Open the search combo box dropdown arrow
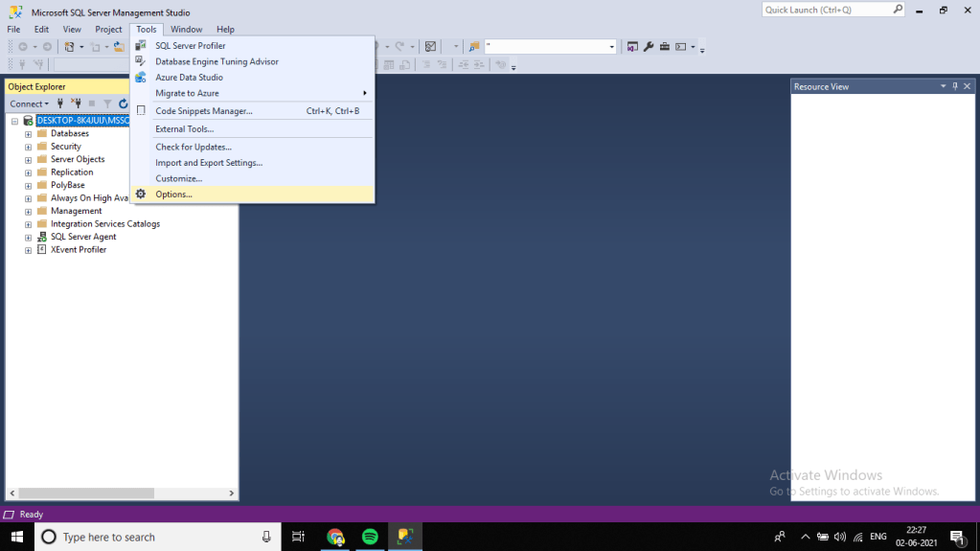 point(612,46)
